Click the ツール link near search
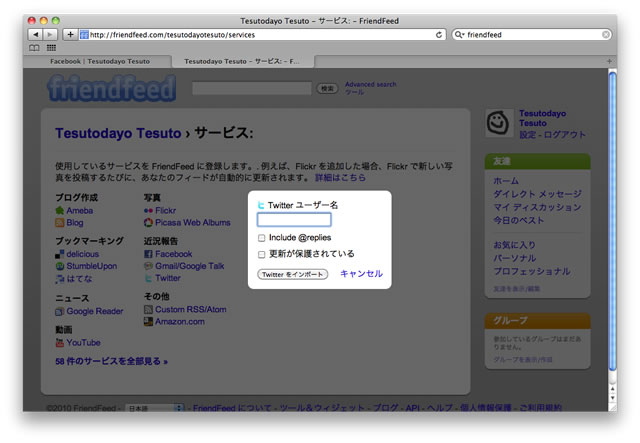Image resolution: width=640 pixels, height=443 pixels. click(x=354, y=92)
